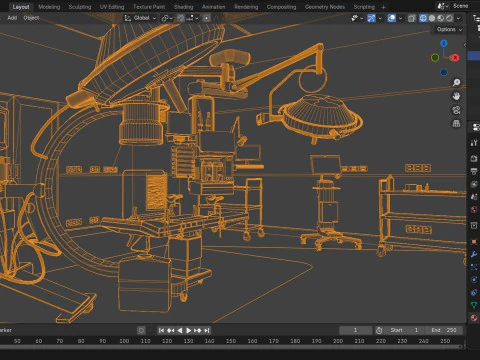Open the viewport shading options arrow
The image size is (480, 360).
459,18
